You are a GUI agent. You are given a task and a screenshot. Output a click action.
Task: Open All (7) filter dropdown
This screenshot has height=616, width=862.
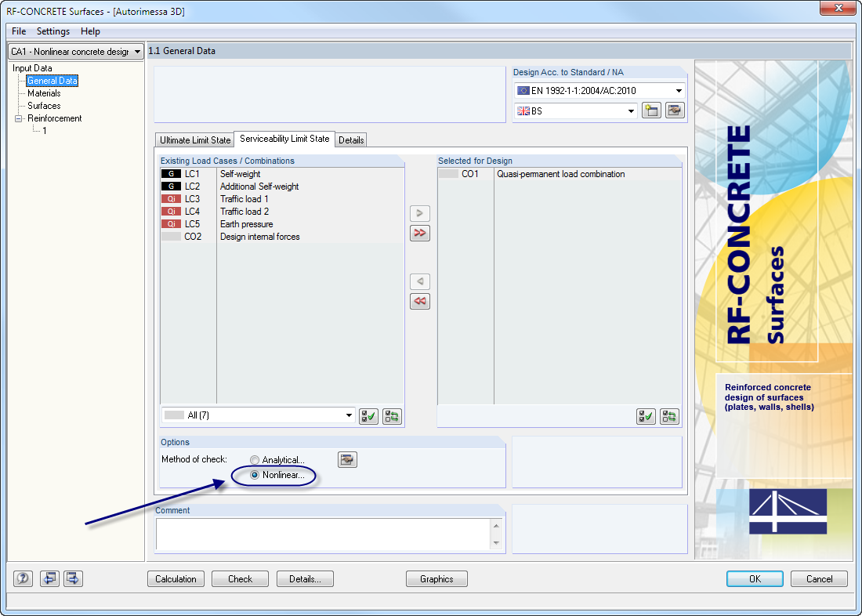click(259, 415)
